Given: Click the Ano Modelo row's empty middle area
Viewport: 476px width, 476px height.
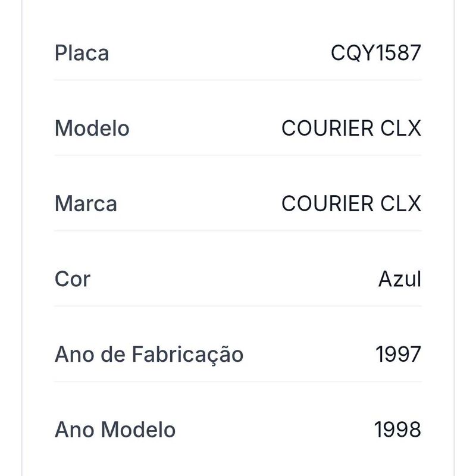Looking at the screenshot, I should point(275,430).
